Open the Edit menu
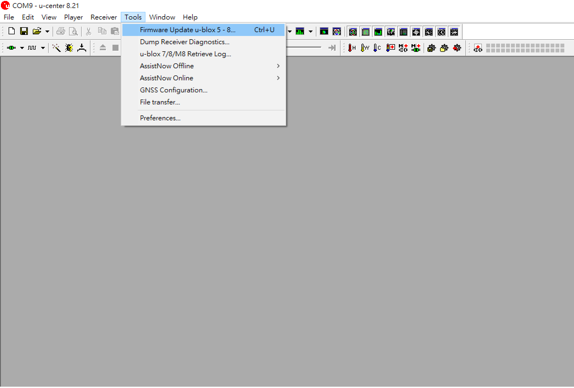This screenshot has height=388, width=574. pyautogui.click(x=28, y=17)
